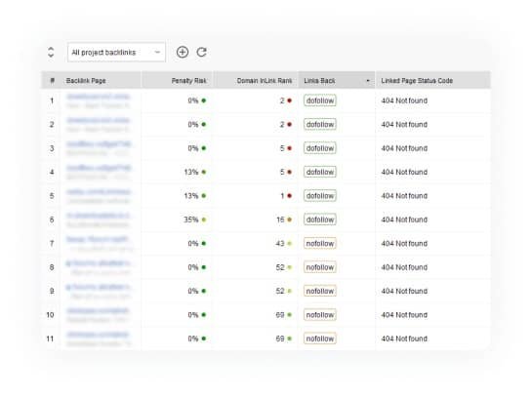Click the domain rank value 1 in row 5
The width and height of the screenshot is (532, 399).
point(282,196)
